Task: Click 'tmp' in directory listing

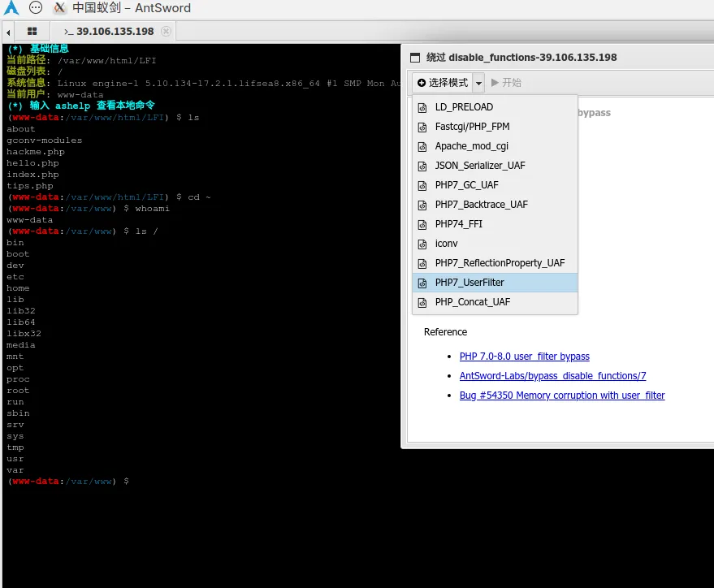Action: 15,447
